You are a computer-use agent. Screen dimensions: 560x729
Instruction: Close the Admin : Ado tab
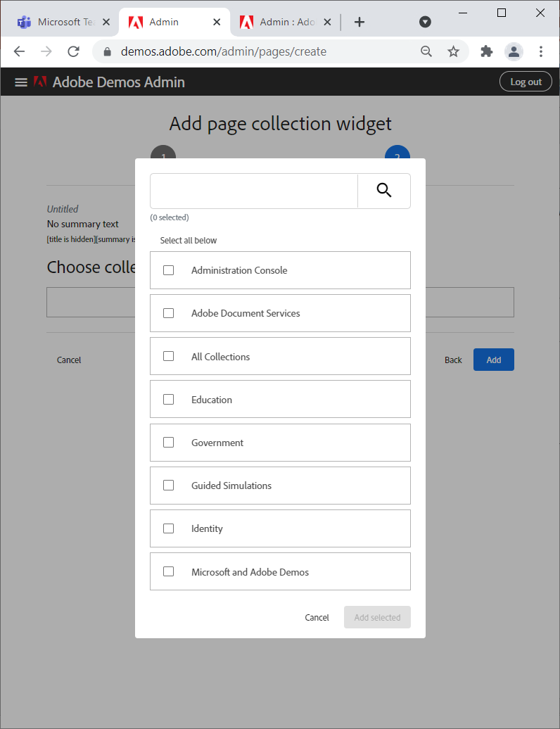click(327, 22)
